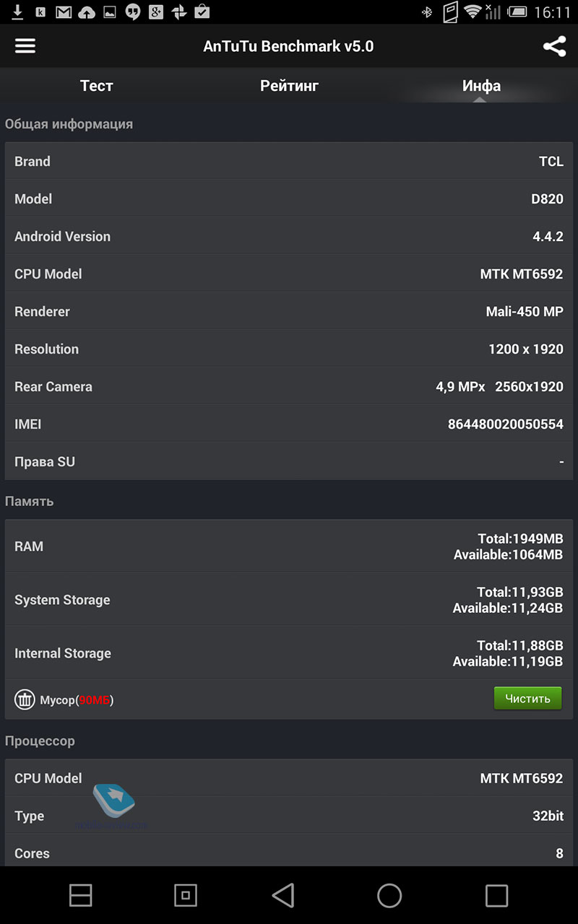
Task: Switch to the Тест tab
Action: click(96, 86)
